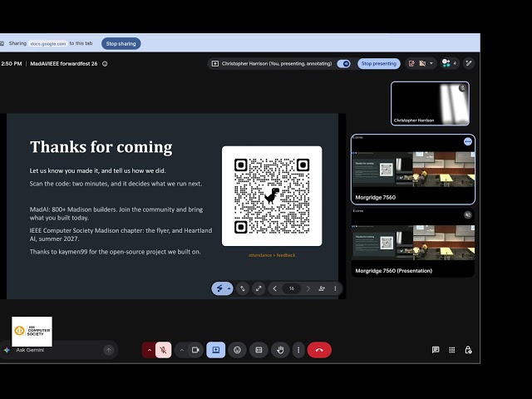Click 'Thanks to kaymen99' text line
The height and width of the screenshot is (399, 532).
tap(115, 252)
